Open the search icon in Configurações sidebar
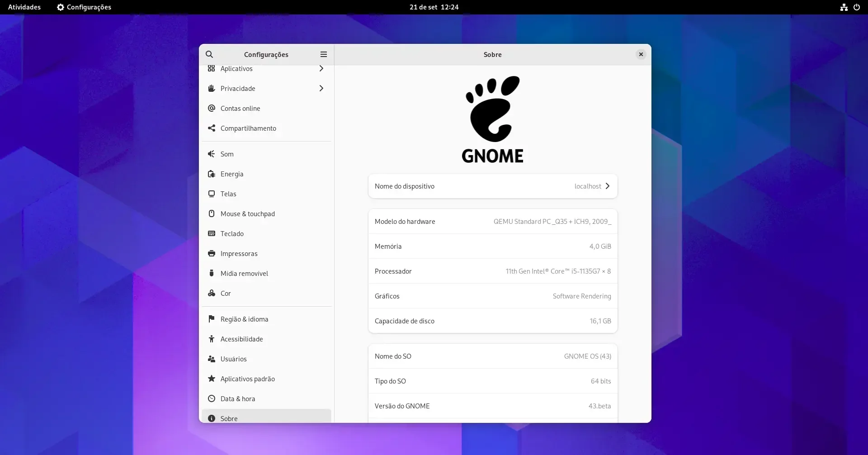Image resolution: width=868 pixels, height=455 pixels. pos(209,54)
